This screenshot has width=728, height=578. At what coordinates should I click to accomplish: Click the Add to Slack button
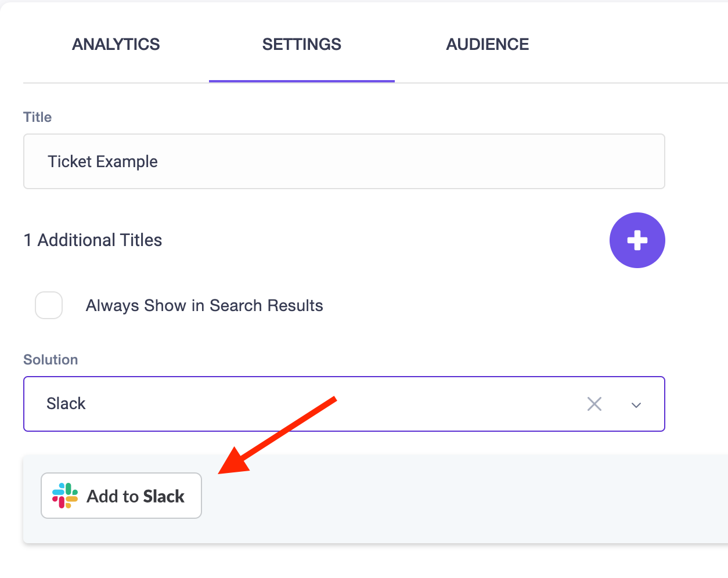(121, 496)
